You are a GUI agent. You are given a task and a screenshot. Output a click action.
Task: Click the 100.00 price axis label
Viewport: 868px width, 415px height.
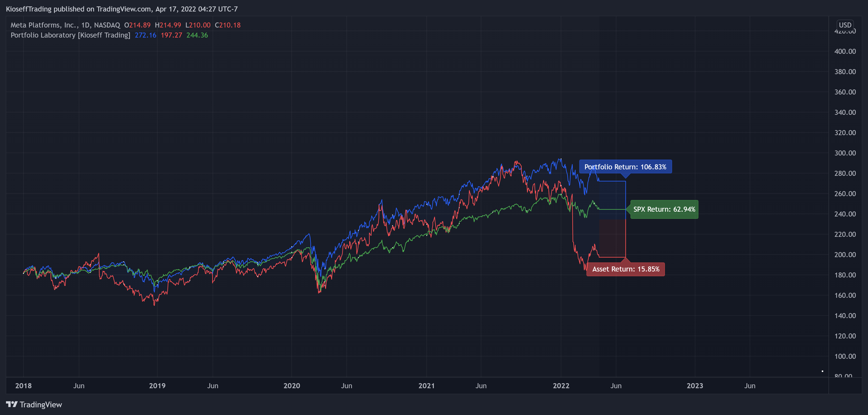845,356
